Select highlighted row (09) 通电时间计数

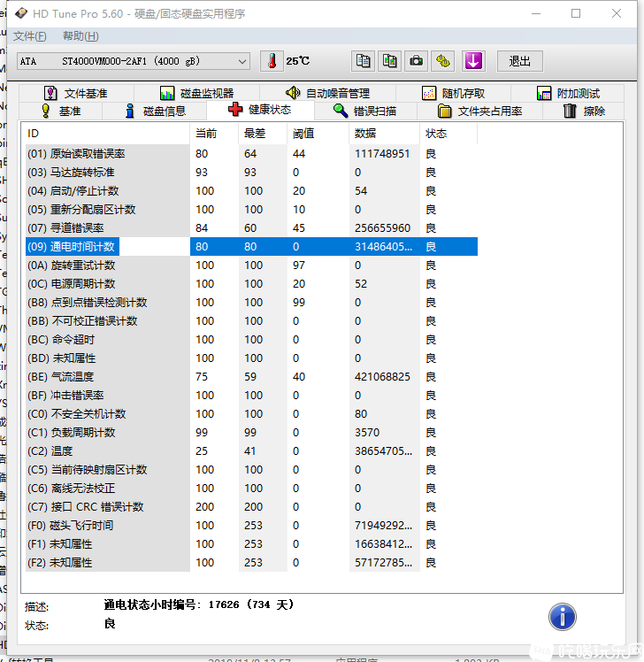point(251,247)
